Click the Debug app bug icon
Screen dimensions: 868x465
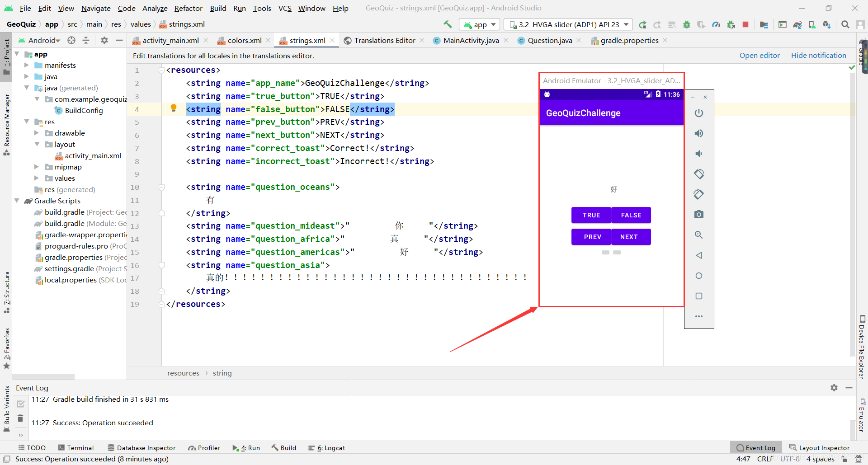pos(687,24)
